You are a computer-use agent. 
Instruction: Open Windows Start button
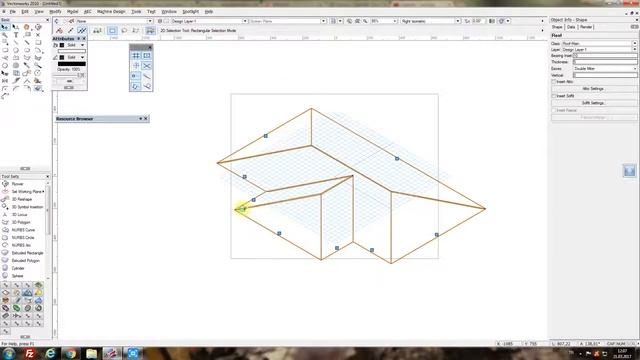pyautogui.click(x=9, y=353)
